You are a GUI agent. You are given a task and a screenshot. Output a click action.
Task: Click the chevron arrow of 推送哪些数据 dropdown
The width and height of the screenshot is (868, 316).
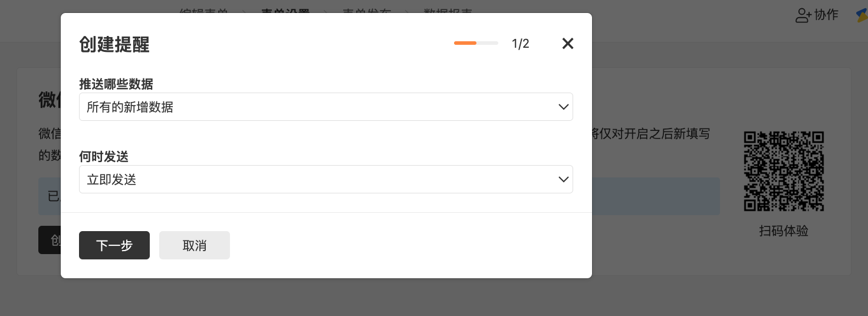(564, 107)
